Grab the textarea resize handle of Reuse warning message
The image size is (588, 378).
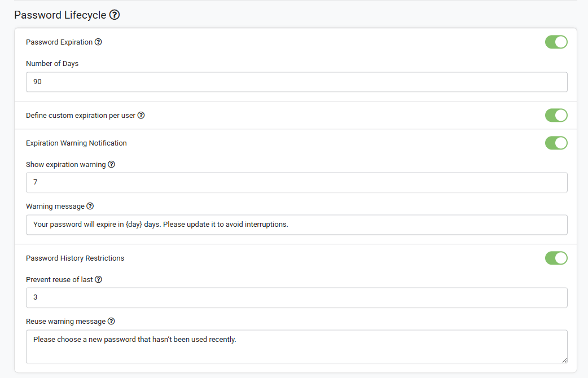coord(564,361)
